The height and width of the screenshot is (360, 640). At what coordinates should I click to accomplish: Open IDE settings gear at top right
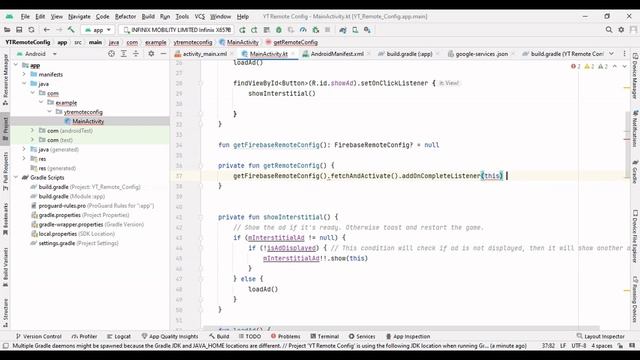pyautogui.click(x=621, y=30)
